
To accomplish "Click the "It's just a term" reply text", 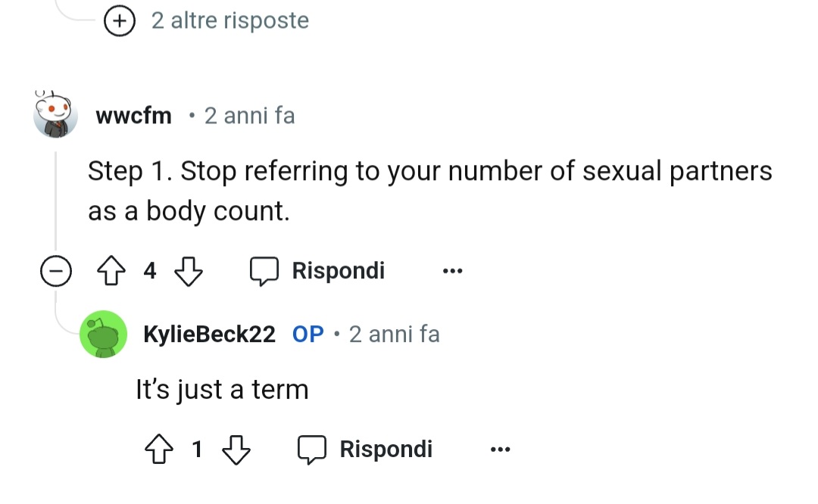I will tap(222, 390).
